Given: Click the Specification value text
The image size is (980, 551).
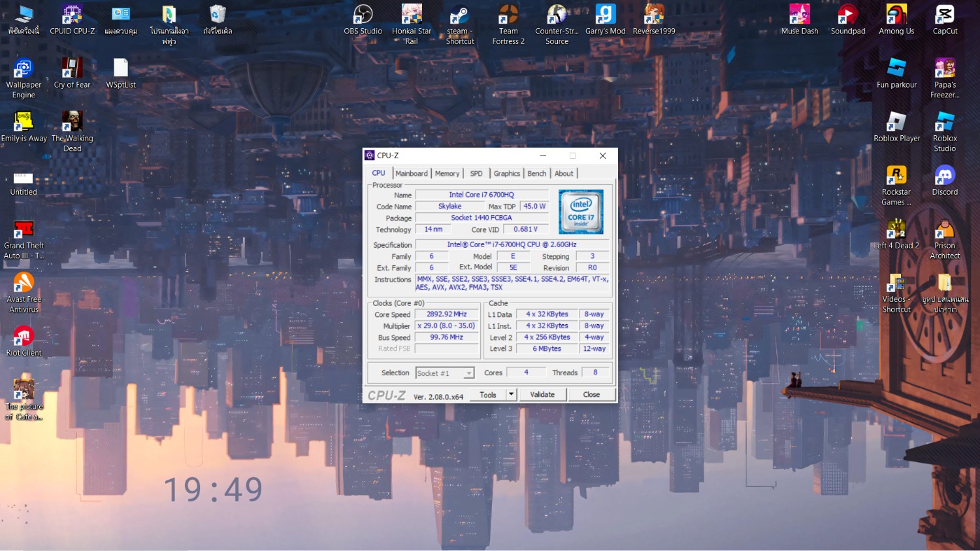Looking at the screenshot, I should pos(512,244).
